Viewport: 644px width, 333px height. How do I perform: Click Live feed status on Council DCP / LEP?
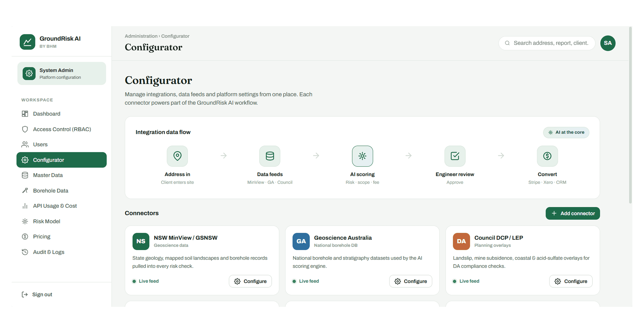(466, 281)
